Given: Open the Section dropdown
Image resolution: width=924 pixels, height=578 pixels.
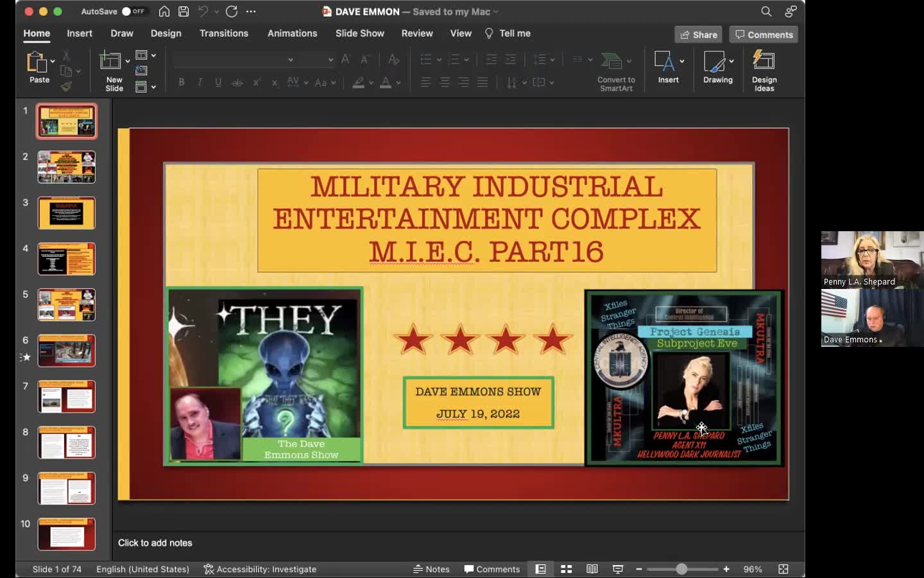Looking at the screenshot, I should coord(146,87).
